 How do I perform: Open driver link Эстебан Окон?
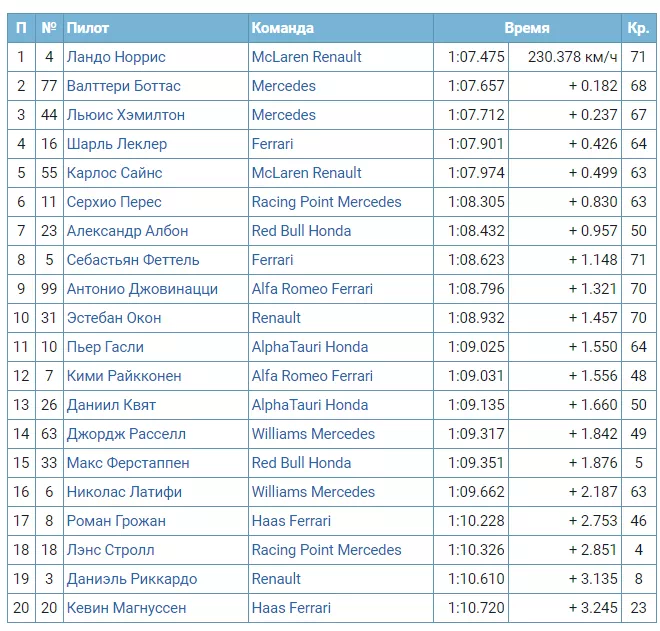[x=114, y=318]
